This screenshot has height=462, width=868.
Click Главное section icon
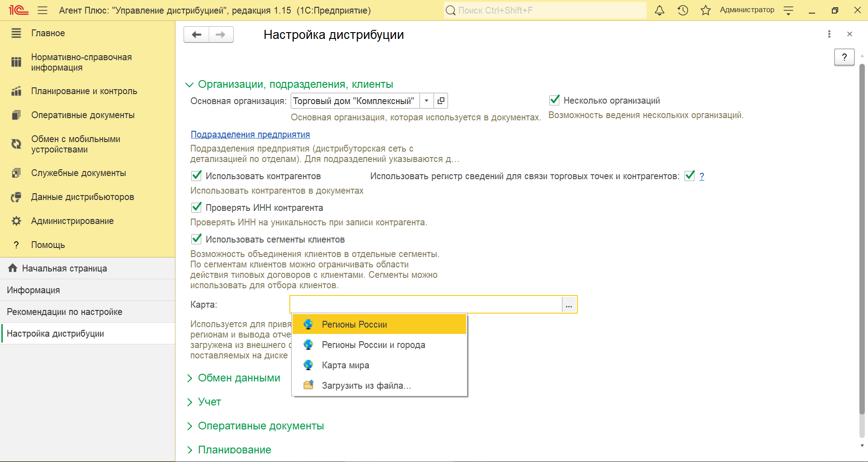click(16, 33)
